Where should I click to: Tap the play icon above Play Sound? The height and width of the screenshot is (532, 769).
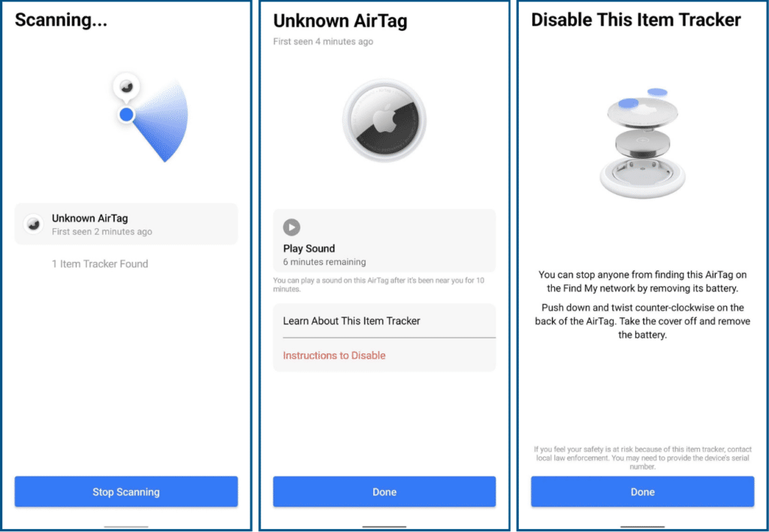coord(291,227)
